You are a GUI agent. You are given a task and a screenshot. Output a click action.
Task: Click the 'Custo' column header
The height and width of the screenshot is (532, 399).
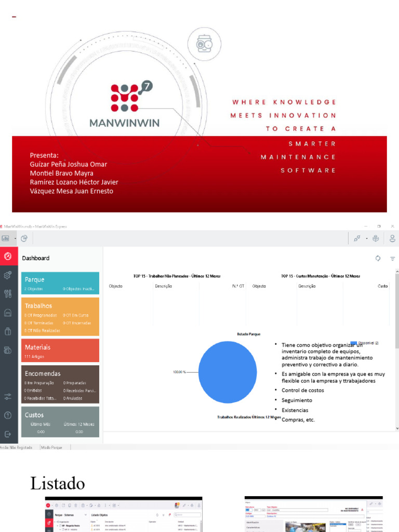tap(383, 286)
